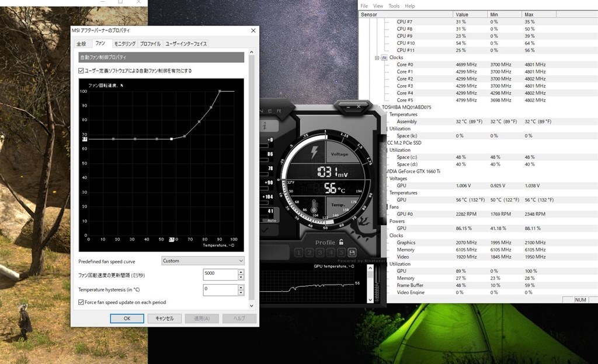Open the Tools menu in HWMonitor
The width and height of the screenshot is (598, 364).
pyautogui.click(x=394, y=6)
